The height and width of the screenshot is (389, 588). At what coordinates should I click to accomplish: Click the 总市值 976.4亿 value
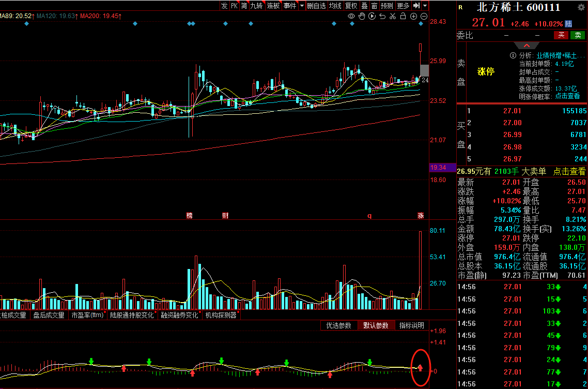[507, 257]
